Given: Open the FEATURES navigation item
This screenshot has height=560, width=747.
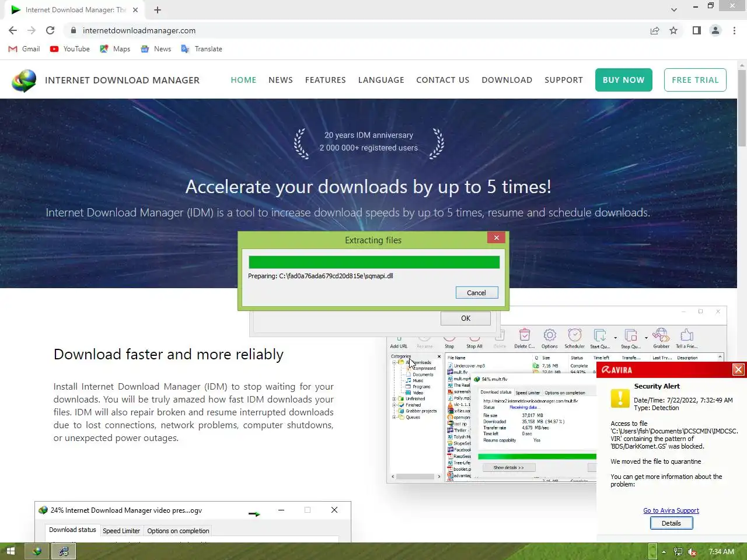Looking at the screenshot, I should (326, 80).
